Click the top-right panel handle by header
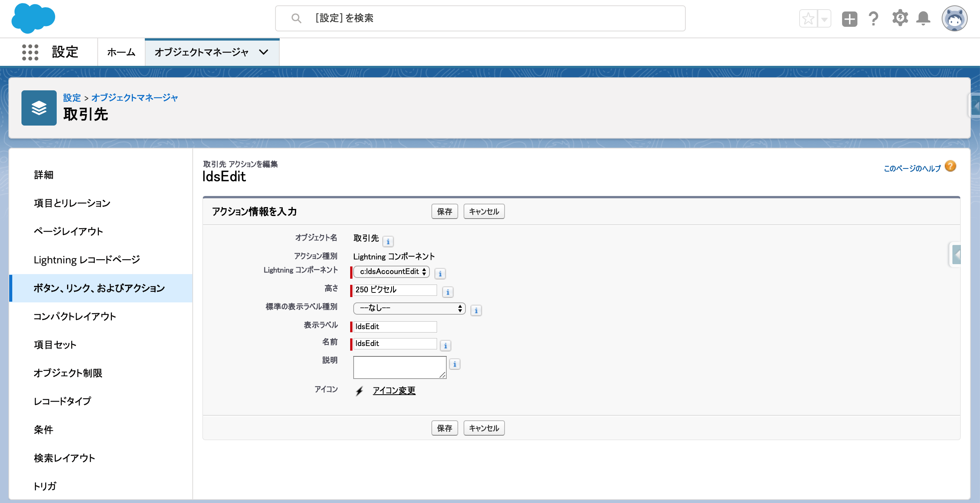This screenshot has width=980, height=503. tap(975, 105)
